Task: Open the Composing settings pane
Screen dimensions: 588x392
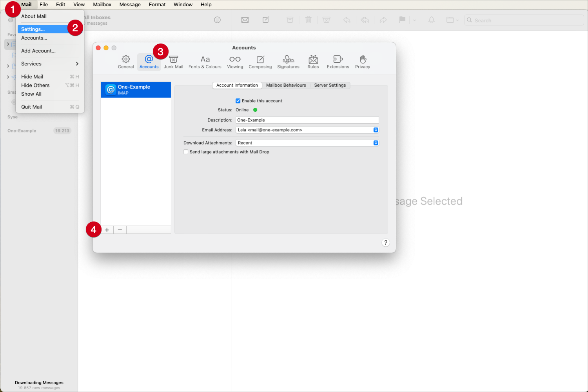Action: pyautogui.click(x=260, y=62)
